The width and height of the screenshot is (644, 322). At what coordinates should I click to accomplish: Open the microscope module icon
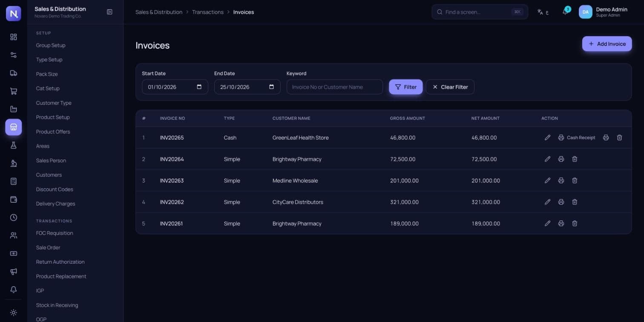[14, 163]
